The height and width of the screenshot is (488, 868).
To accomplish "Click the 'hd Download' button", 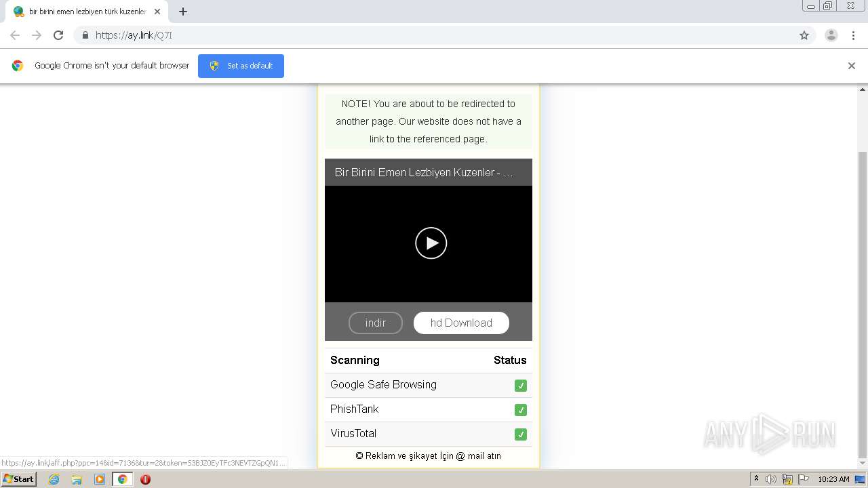I will pyautogui.click(x=461, y=323).
